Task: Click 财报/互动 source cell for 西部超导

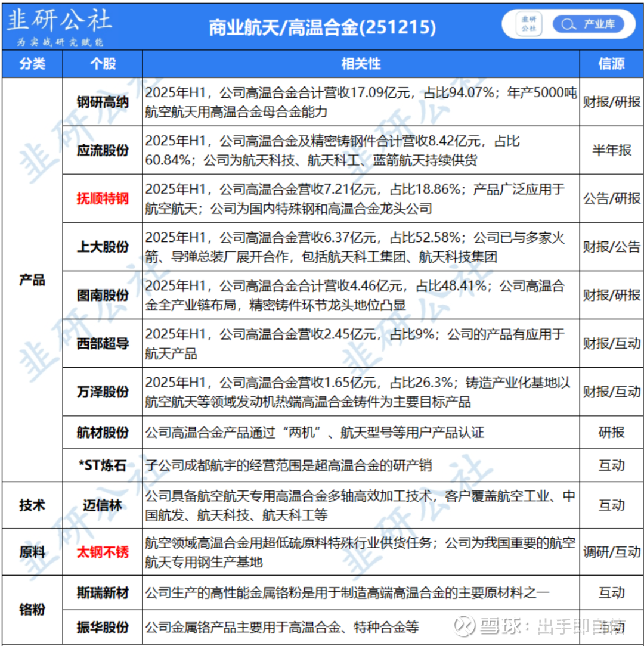Action: click(611, 343)
